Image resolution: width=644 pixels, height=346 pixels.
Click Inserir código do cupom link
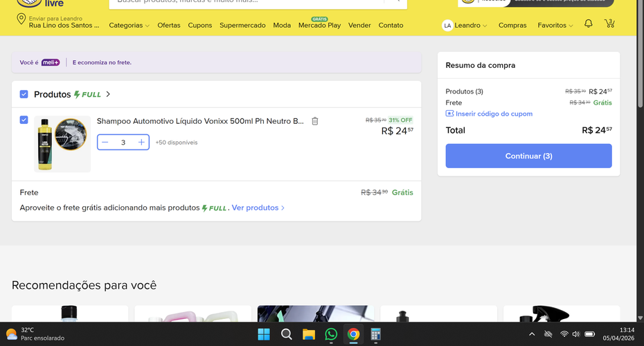[x=489, y=113]
